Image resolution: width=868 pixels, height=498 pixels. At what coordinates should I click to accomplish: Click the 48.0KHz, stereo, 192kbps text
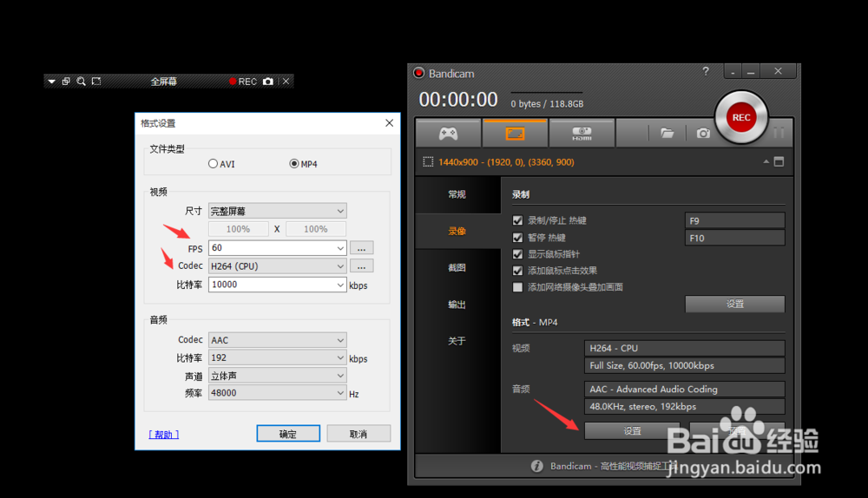tap(642, 407)
